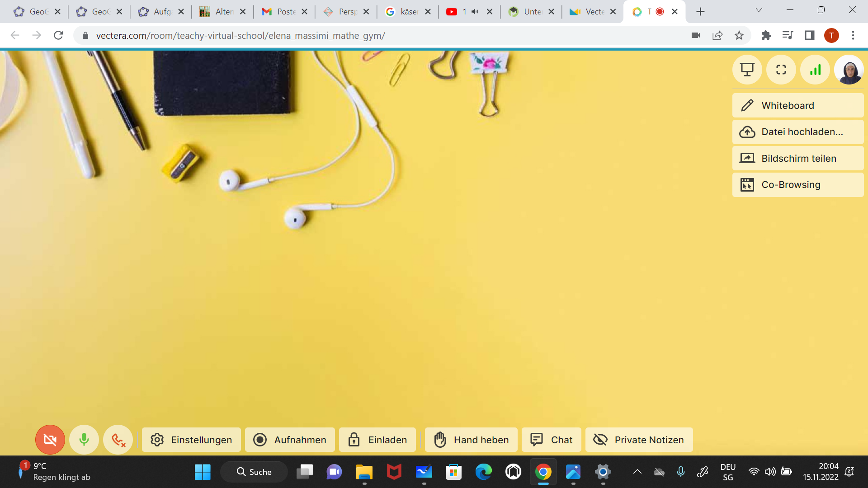Open the weather widget showing 9°C
This screenshot has height=488, width=868.
54,472
